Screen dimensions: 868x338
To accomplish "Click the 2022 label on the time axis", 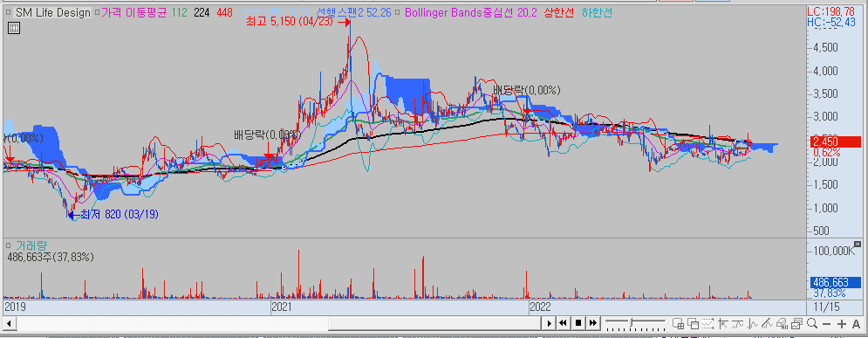I will (x=541, y=307).
